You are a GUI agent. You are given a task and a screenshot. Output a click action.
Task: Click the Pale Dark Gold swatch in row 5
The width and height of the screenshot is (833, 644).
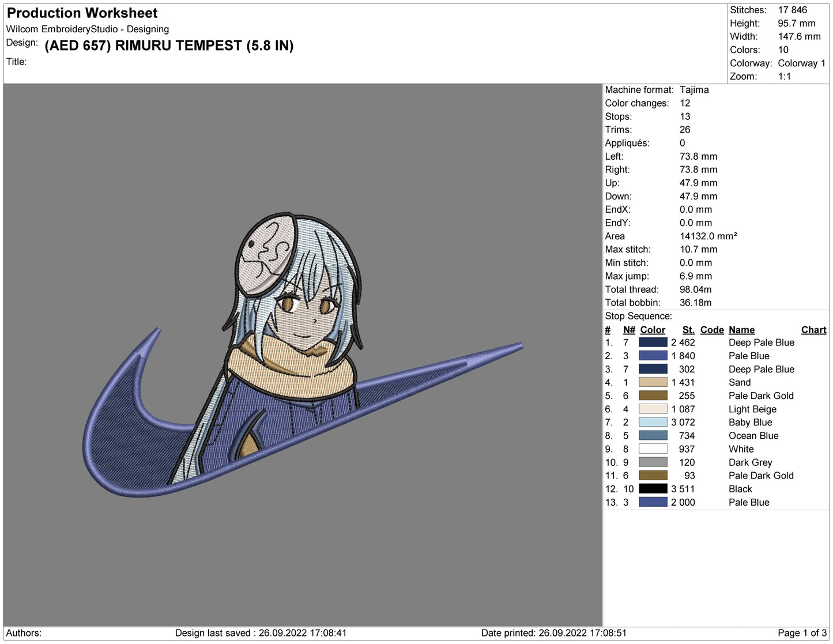coord(653,396)
